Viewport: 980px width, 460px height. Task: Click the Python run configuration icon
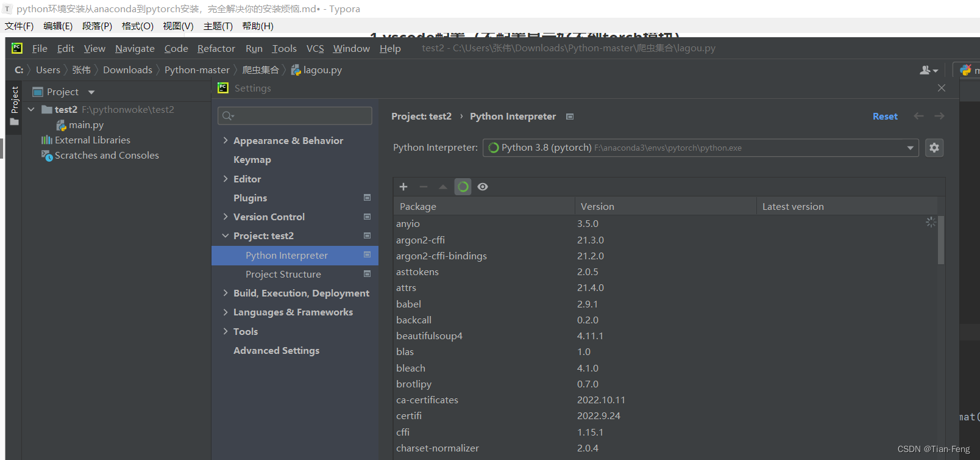tap(965, 70)
